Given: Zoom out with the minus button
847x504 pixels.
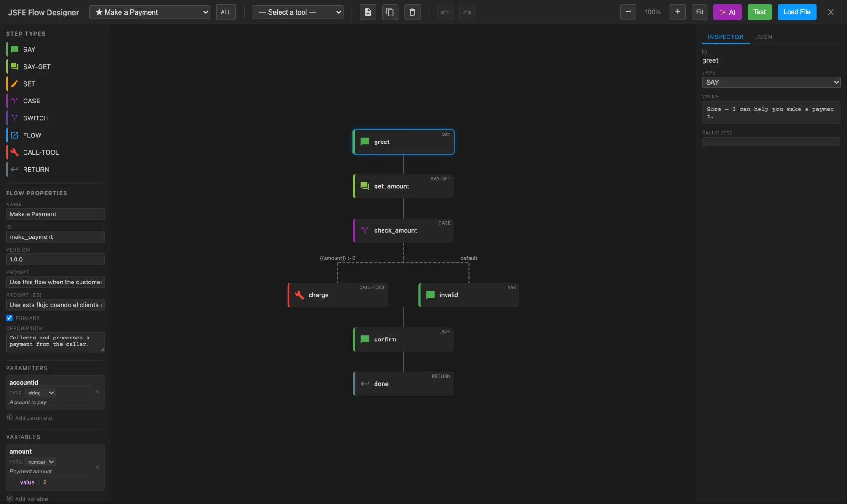Looking at the screenshot, I should pos(628,12).
